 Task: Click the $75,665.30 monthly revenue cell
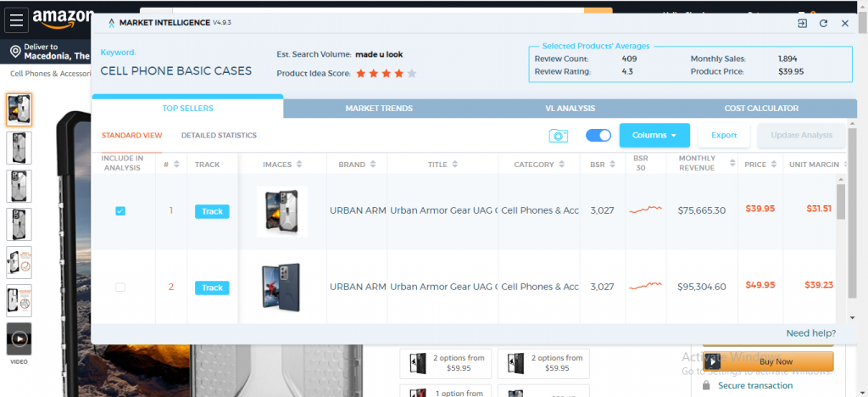coord(701,210)
